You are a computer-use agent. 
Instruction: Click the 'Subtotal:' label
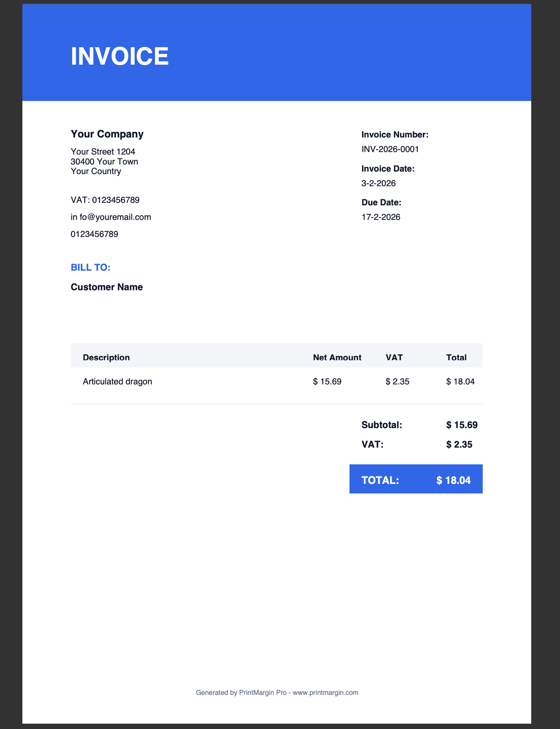pos(382,425)
